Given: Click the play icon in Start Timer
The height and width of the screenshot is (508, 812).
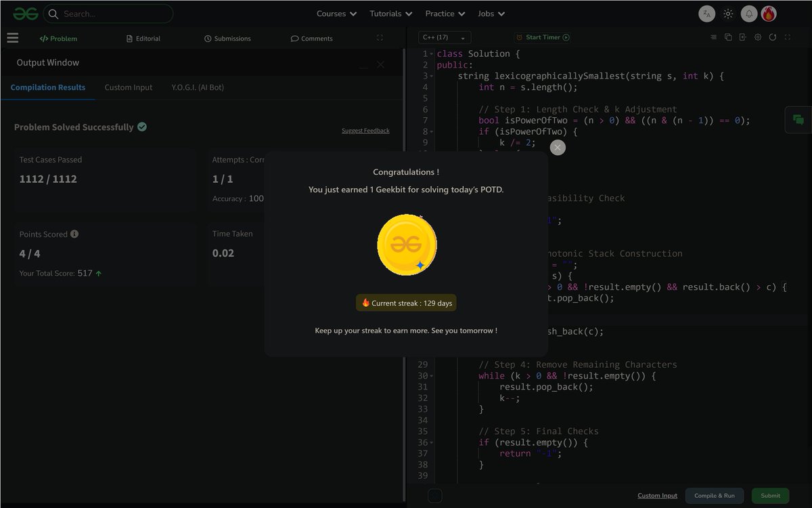Looking at the screenshot, I should click(x=566, y=37).
